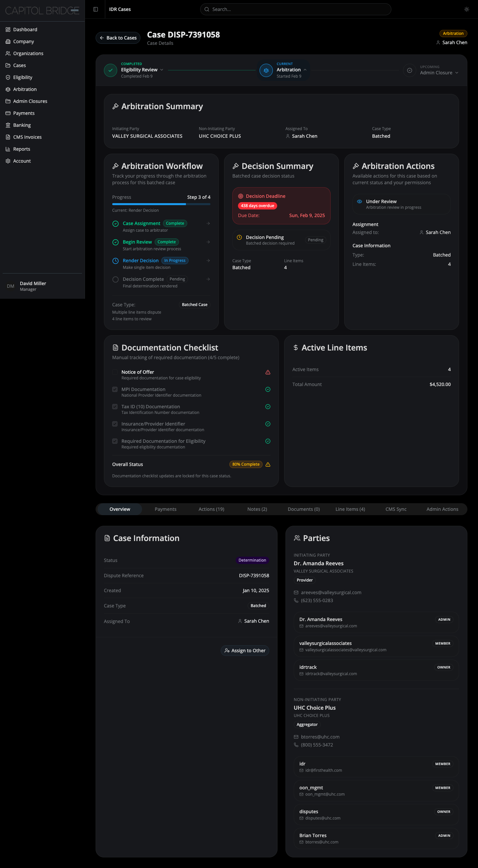Viewport: 478px width, 868px height.
Task: Expand the Decision Complete step arrow
Action: point(208,279)
